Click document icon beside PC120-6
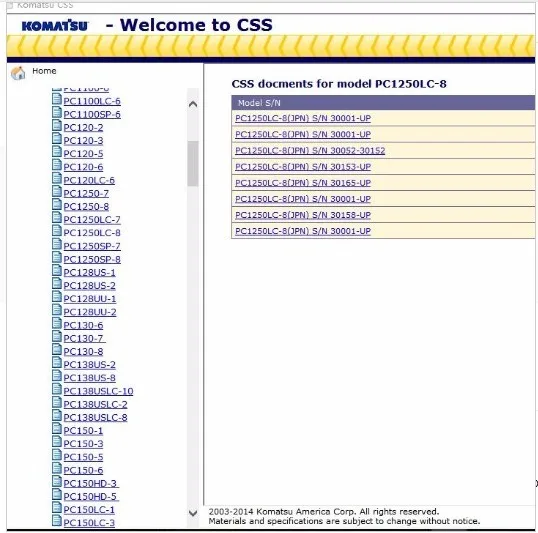538x533 pixels. (57, 165)
